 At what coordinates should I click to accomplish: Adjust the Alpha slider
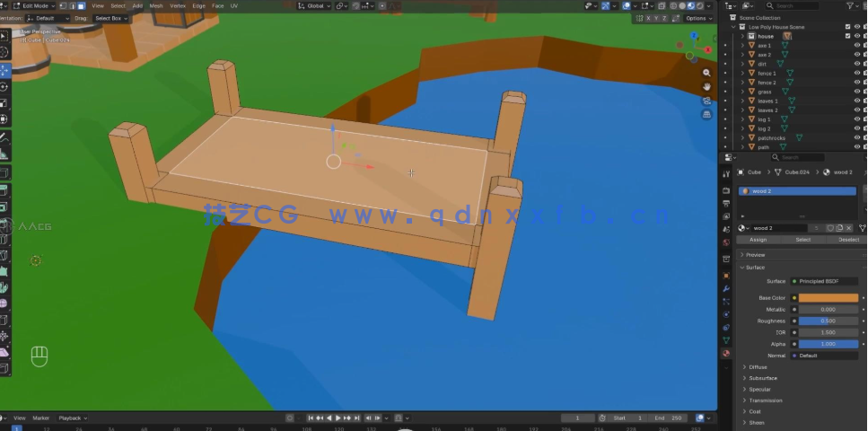point(829,344)
